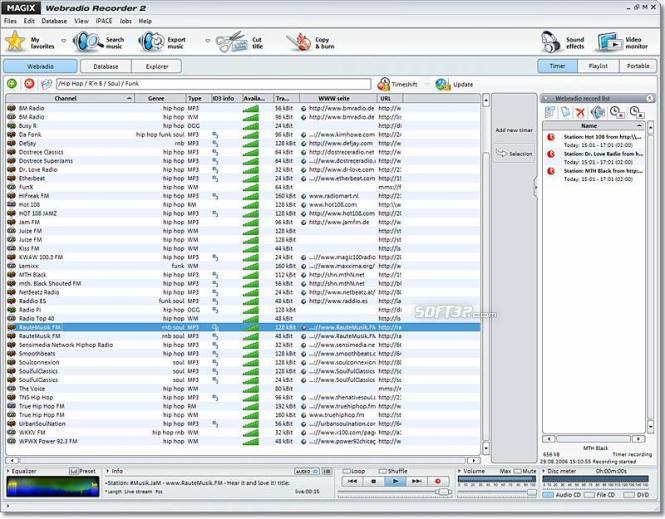This screenshot has width=665, height=519.
Task: Collapse the Volume panel
Action: (459, 471)
